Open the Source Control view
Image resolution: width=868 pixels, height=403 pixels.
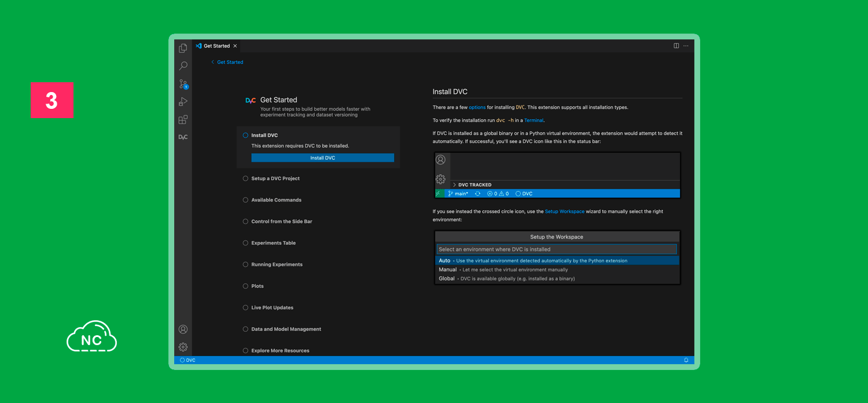point(183,84)
